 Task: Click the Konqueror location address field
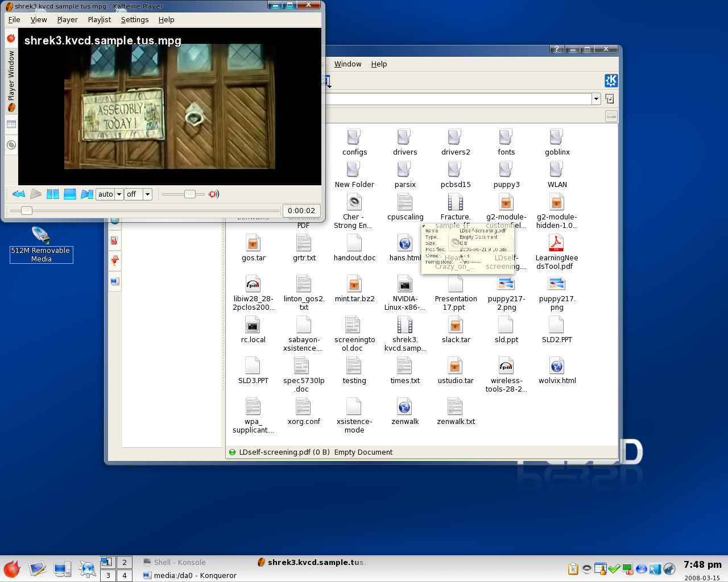click(458, 99)
